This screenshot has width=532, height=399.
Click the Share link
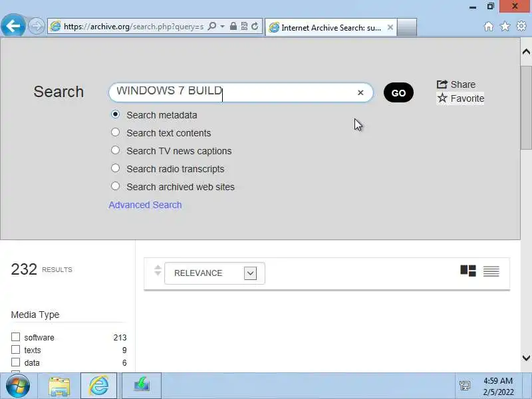pos(456,84)
